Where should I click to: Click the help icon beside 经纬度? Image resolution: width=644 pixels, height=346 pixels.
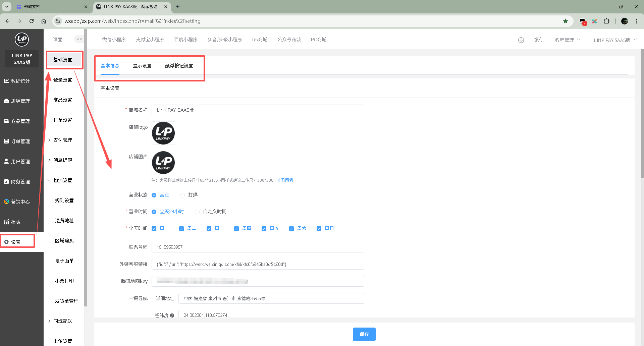point(172,315)
